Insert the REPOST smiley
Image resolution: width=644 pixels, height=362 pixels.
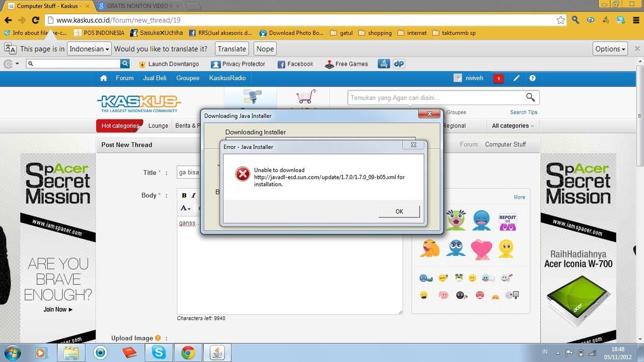507,222
